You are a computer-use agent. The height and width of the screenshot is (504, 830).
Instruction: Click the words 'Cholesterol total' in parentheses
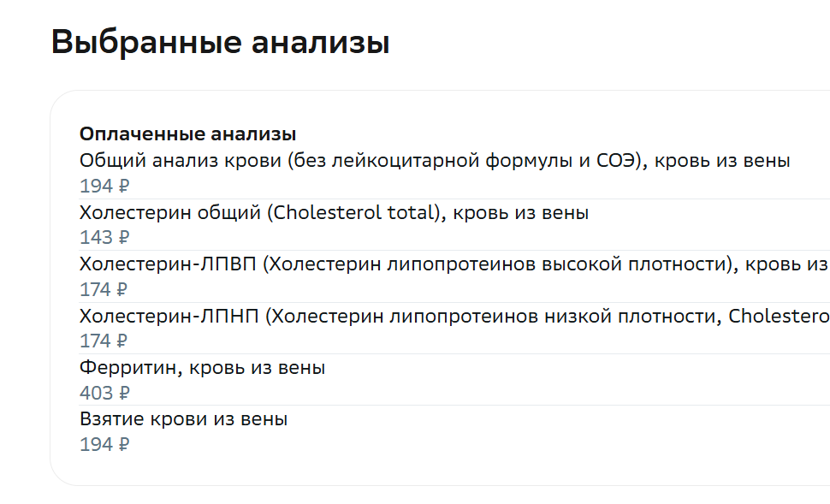click(x=353, y=212)
